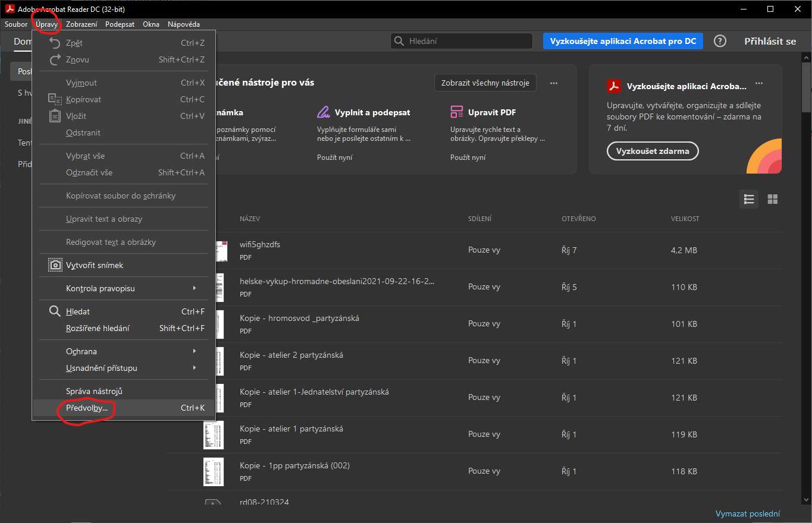Image resolution: width=812 pixels, height=523 pixels.
Task: Click Zobrazit všechny nástroje button
Action: pos(485,83)
